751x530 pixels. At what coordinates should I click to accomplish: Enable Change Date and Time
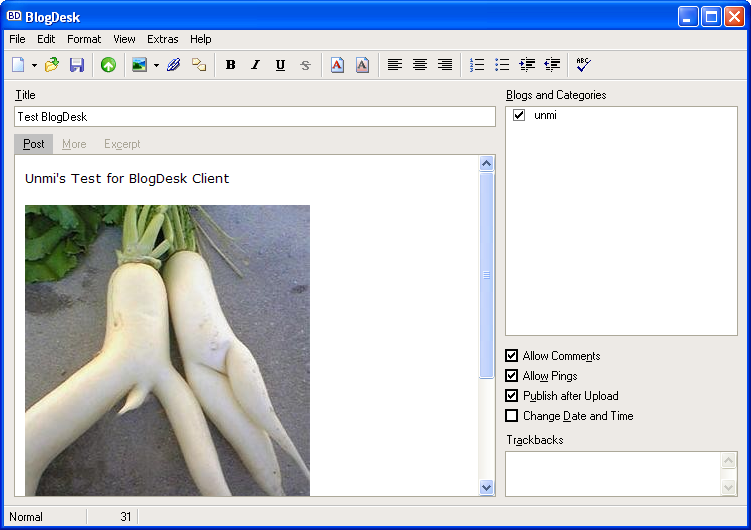point(512,416)
